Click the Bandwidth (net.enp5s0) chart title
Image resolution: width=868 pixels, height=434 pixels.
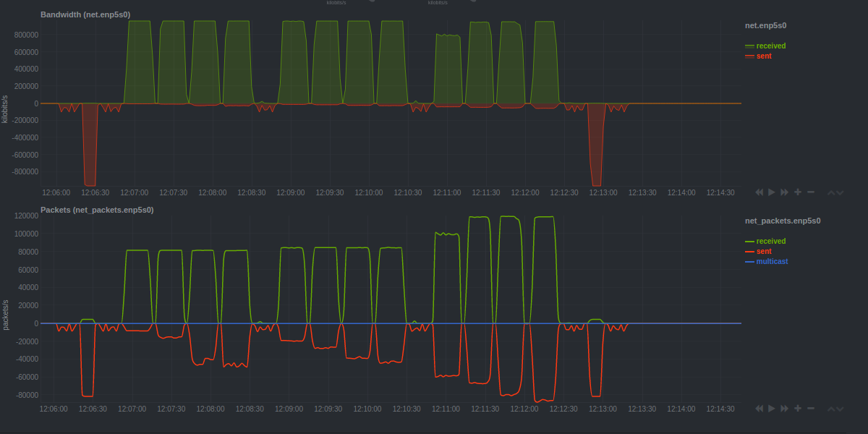(x=85, y=14)
